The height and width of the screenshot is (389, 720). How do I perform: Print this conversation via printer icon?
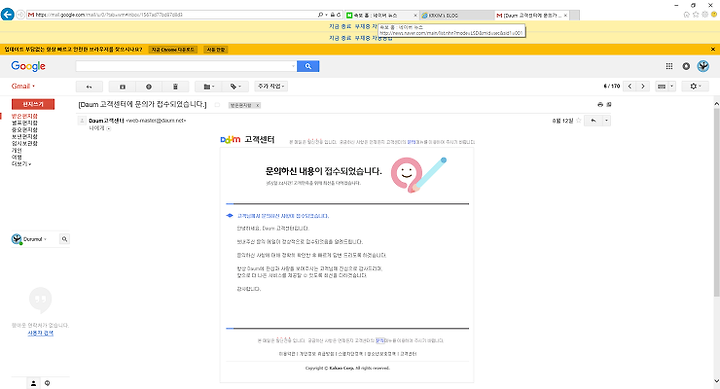pos(600,105)
